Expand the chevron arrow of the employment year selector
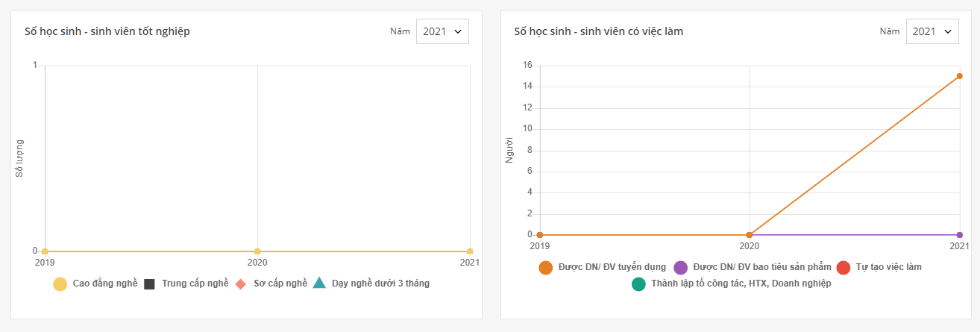 [947, 31]
